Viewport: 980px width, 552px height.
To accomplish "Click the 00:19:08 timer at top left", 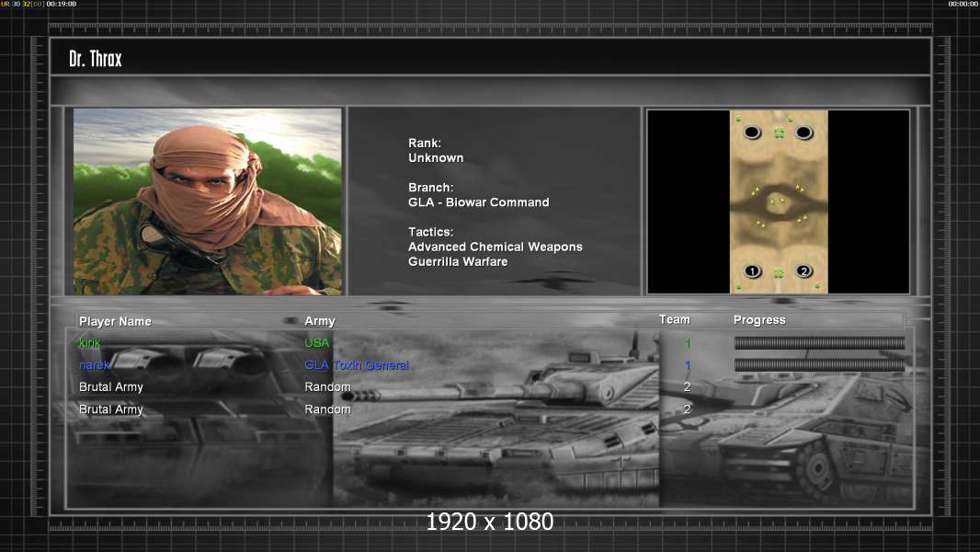I will (x=62, y=4).
